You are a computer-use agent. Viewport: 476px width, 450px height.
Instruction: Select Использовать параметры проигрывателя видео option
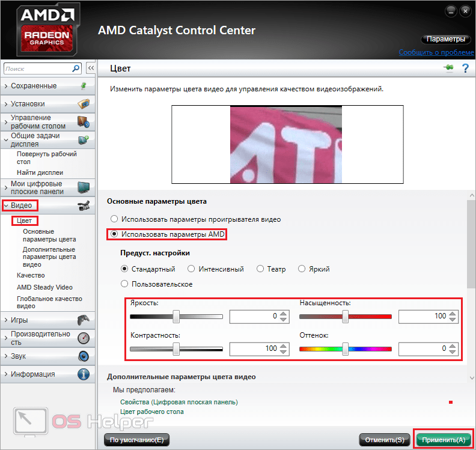[x=197, y=219]
